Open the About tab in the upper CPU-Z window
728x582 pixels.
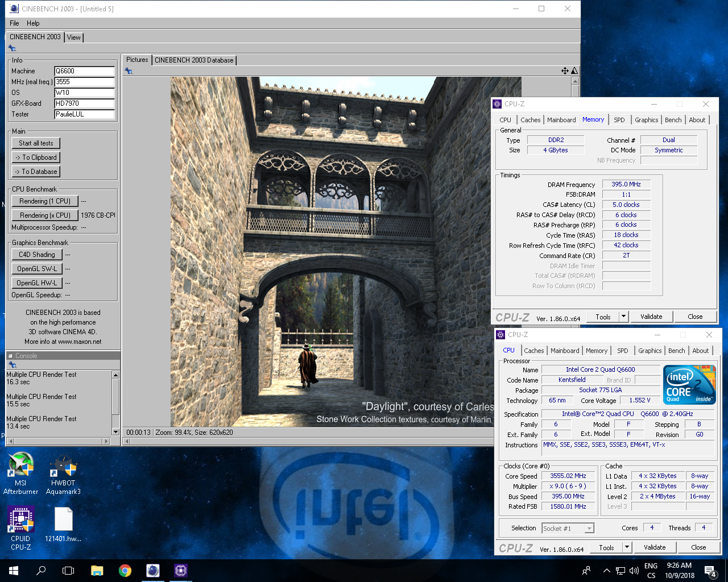697,120
